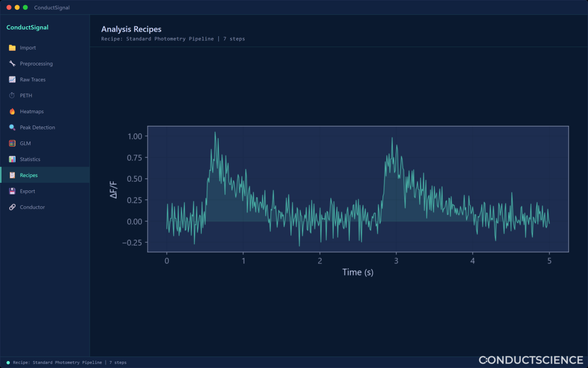Switch to the Statistics section
588x368 pixels.
click(45, 159)
